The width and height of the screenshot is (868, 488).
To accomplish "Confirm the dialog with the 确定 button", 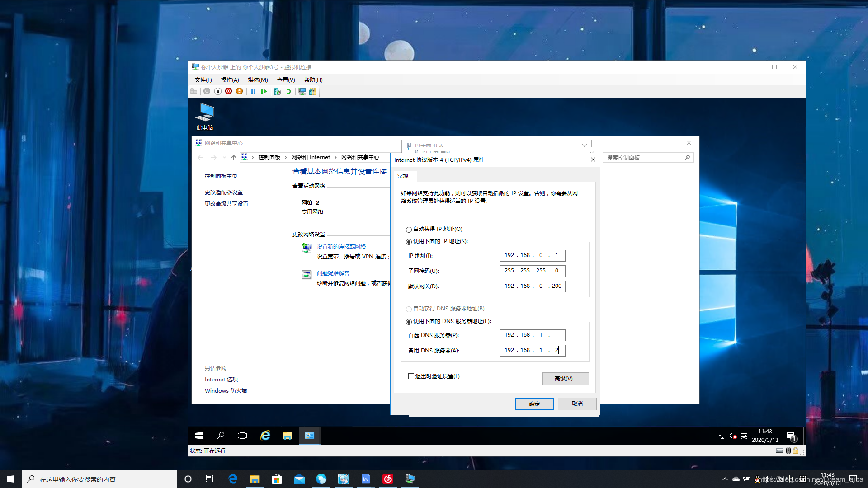I will tap(534, 404).
